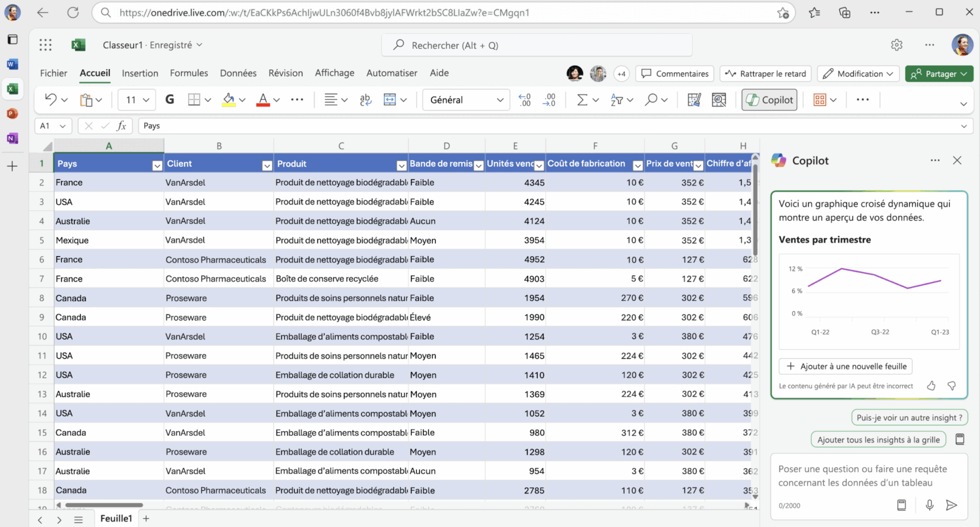Open the Pays column filter dropdown
Viewport: 980px width, 527px height.
[157, 166]
